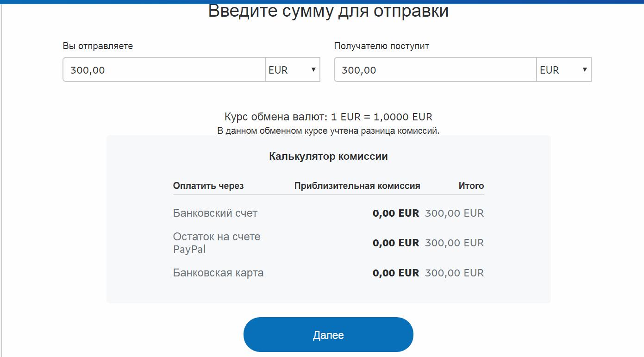The height and width of the screenshot is (357, 644).
Task: Click the 'Вы отправляете' field label
Action: 98,46
